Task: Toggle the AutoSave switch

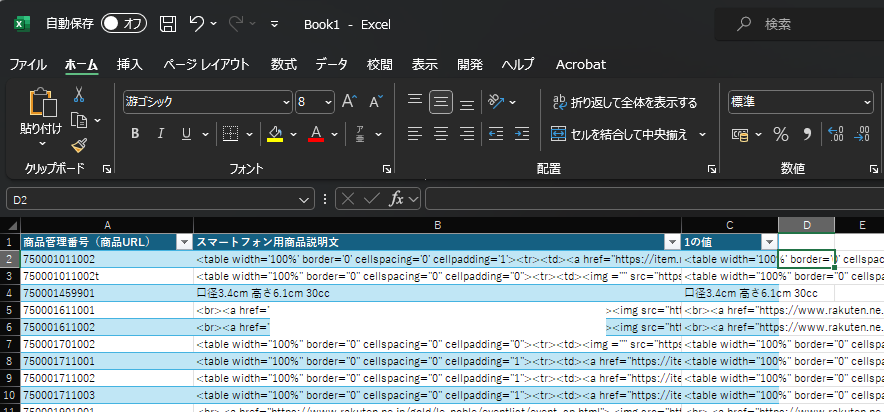Action: (124, 24)
